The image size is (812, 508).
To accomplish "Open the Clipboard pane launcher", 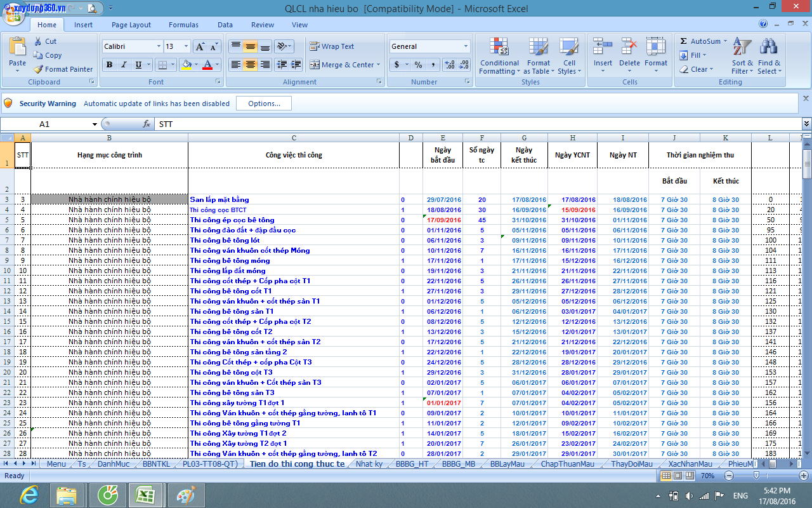I will click(x=92, y=82).
